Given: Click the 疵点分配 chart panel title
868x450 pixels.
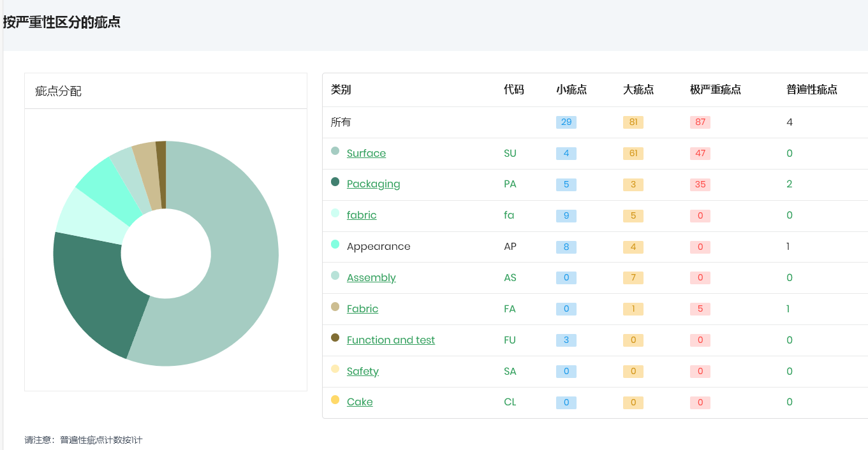Looking at the screenshot, I should (58, 92).
